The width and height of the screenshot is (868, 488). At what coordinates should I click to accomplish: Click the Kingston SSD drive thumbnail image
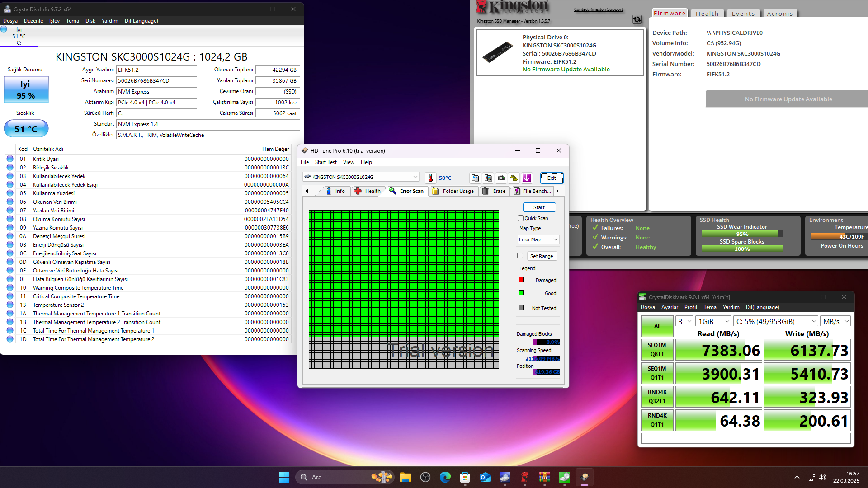[497, 52]
